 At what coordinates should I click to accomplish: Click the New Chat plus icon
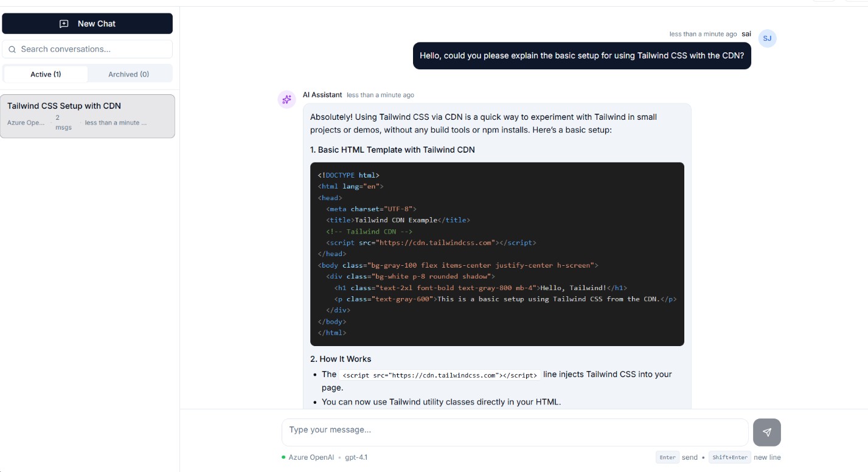click(63, 23)
